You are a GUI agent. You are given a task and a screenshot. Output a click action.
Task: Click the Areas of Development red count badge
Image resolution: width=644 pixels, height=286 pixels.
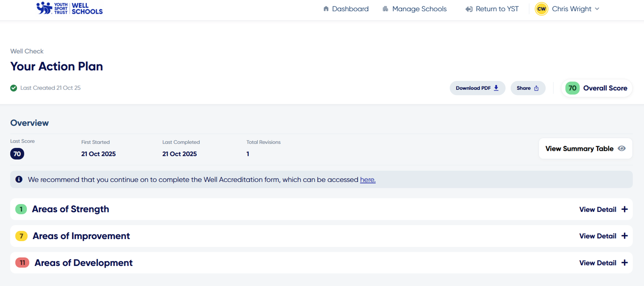pos(22,263)
